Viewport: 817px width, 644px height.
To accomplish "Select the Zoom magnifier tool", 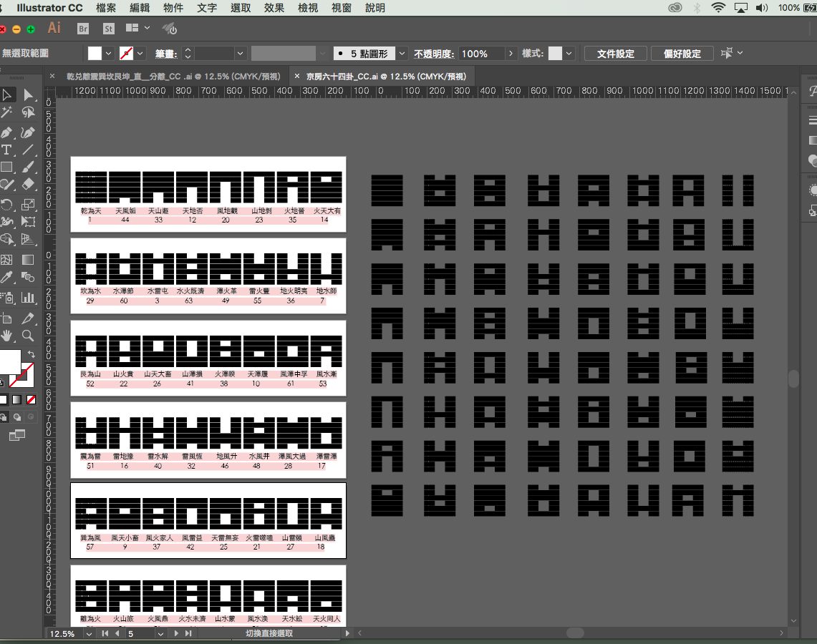I will (28, 336).
